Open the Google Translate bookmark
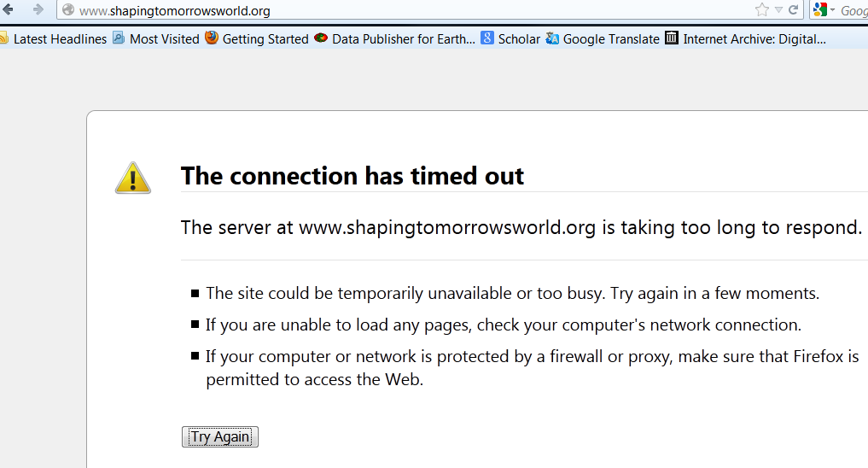This screenshot has width=868, height=468. (x=603, y=38)
